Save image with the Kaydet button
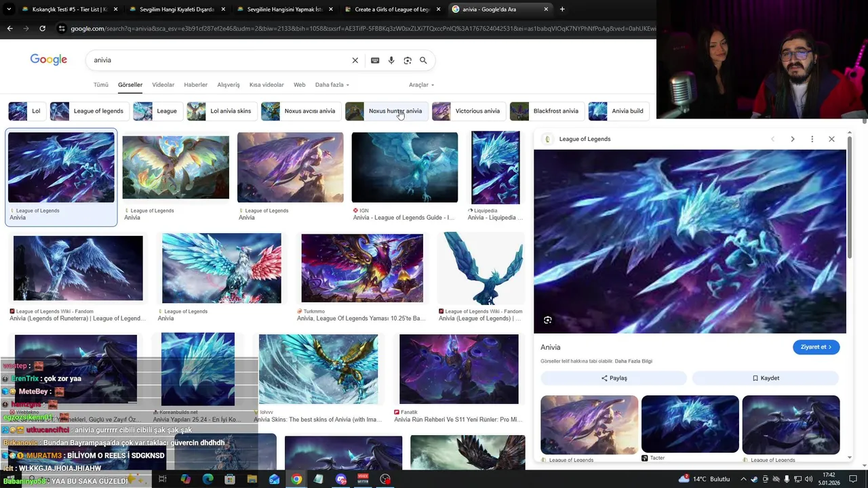The height and width of the screenshot is (488, 868). click(766, 378)
